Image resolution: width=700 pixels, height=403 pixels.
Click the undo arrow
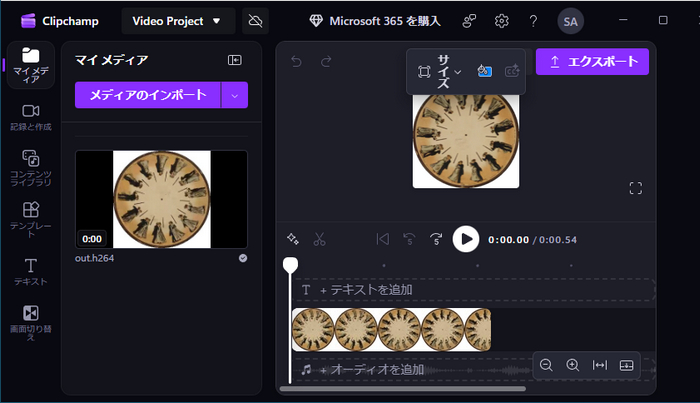coord(296,61)
